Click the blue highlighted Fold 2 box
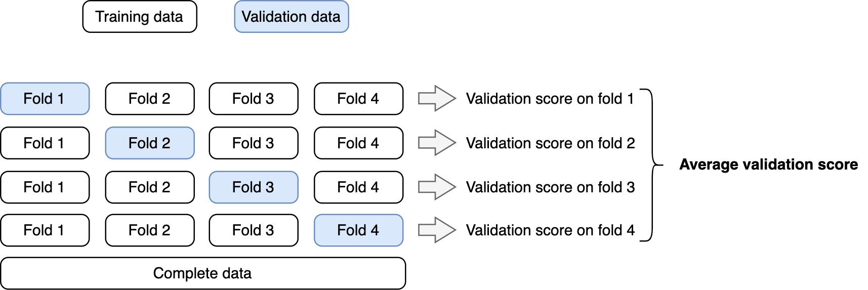Viewport: 868px width, 290px height. click(x=150, y=143)
